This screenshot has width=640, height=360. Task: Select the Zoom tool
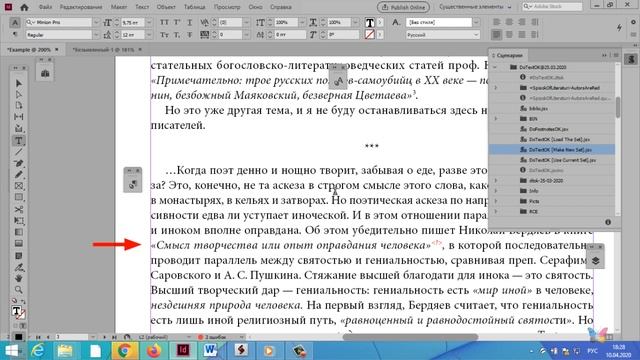tap(19, 290)
